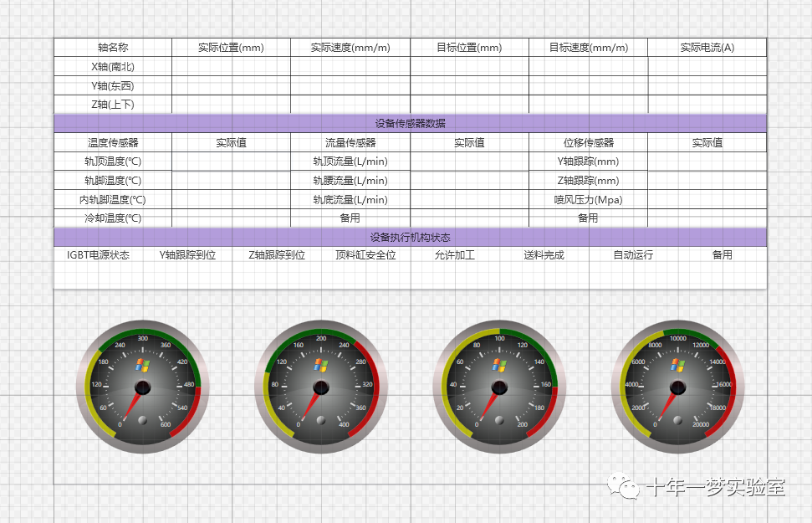Viewport: 812px width, 523px height.
Task: Click the Y轴 实际速度 value cell
Action: pyautogui.click(x=350, y=86)
